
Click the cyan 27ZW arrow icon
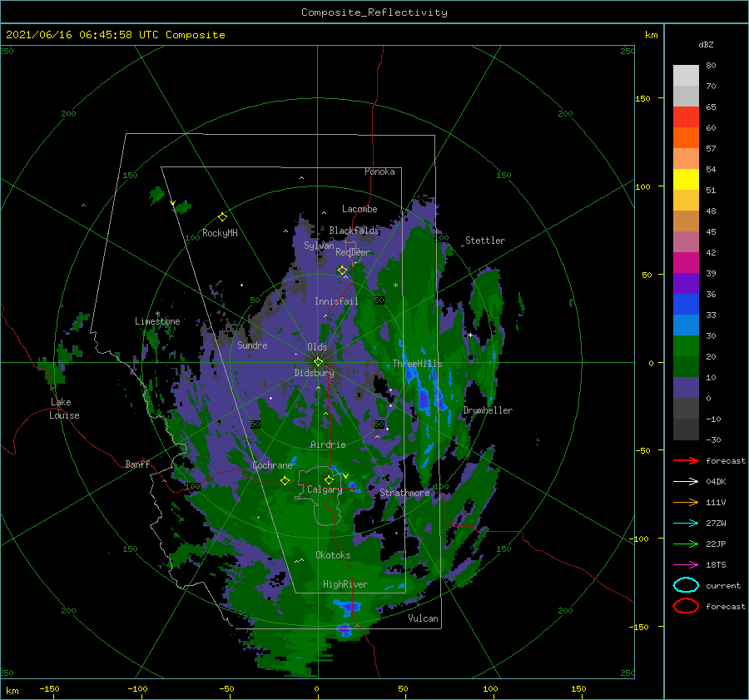point(686,524)
